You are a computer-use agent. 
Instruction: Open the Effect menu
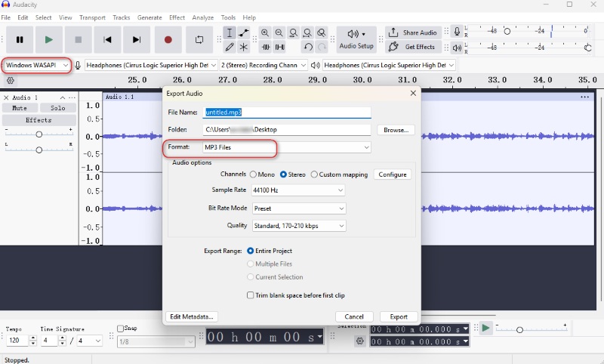tap(177, 17)
